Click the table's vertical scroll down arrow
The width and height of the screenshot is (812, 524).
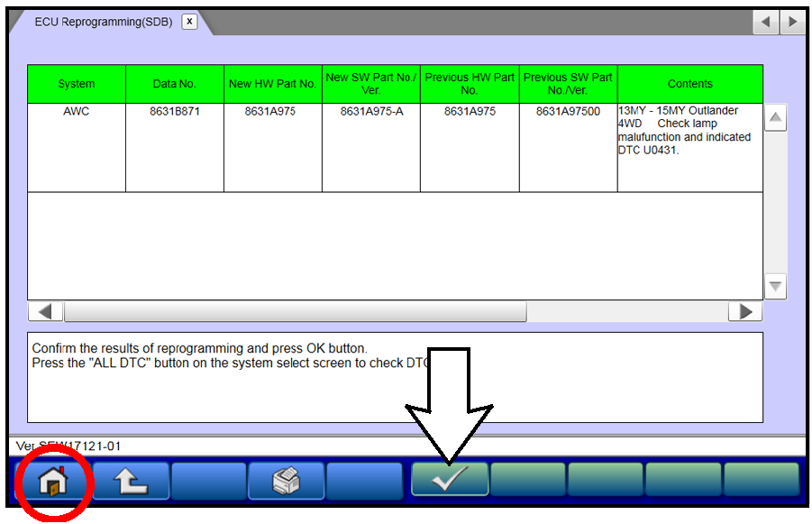coord(775,287)
